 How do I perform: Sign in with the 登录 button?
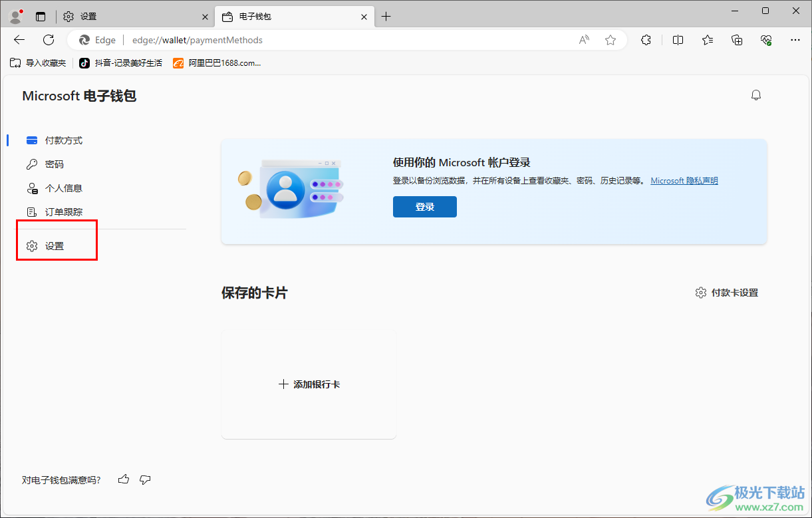(424, 207)
